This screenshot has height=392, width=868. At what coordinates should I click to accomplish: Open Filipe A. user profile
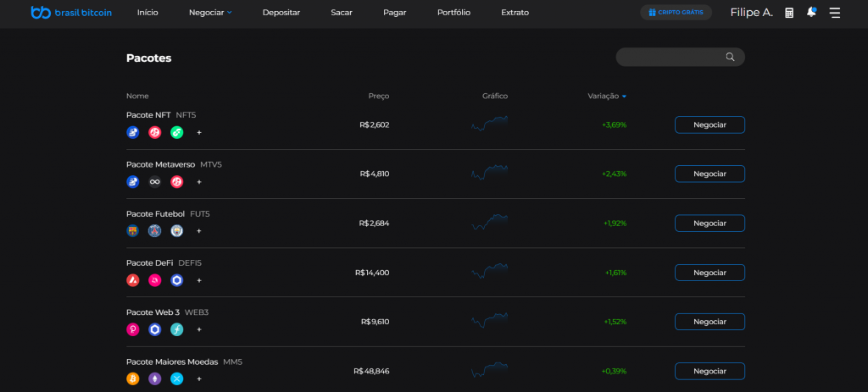pyautogui.click(x=752, y=13)
